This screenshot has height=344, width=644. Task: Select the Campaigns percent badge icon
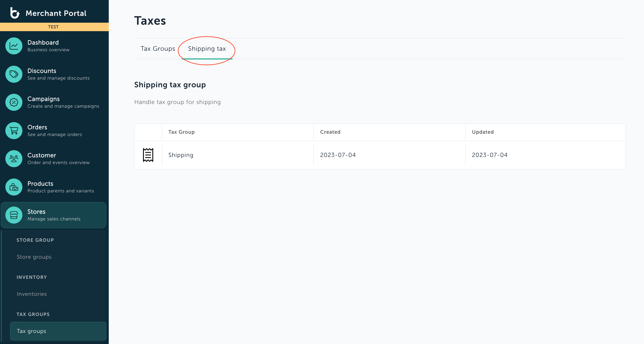(x=14, y=102)
